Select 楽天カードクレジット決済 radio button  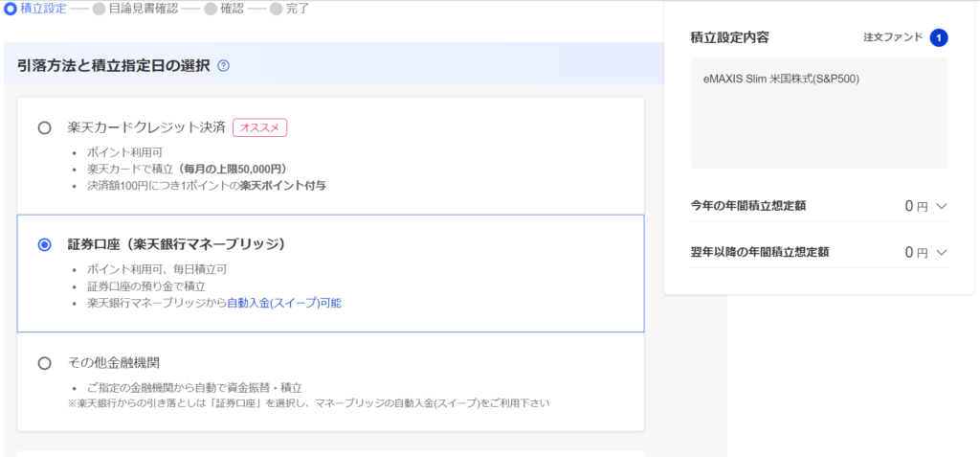(44, 128)
